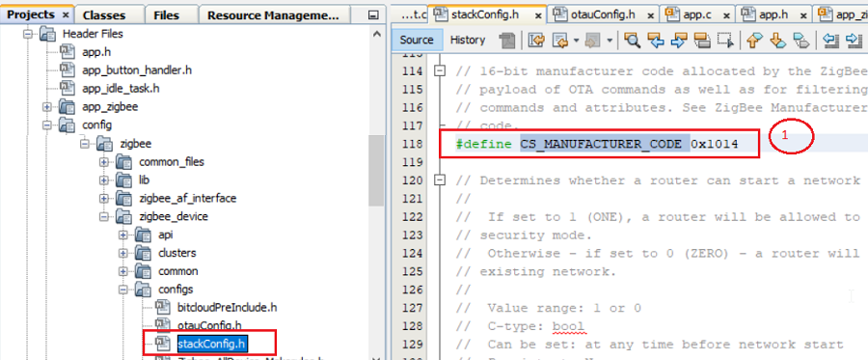868x360 pixels.
Task: Select the Source view button
Action: pyautogui.click(x=417, y=40)
